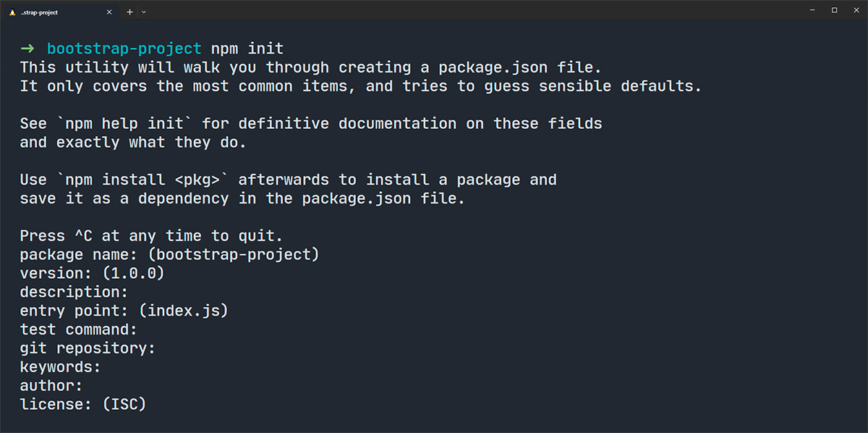Screen dimensions: 868x433
Task: Expand the new tab profile dropdown
Action: coord(144,12)
